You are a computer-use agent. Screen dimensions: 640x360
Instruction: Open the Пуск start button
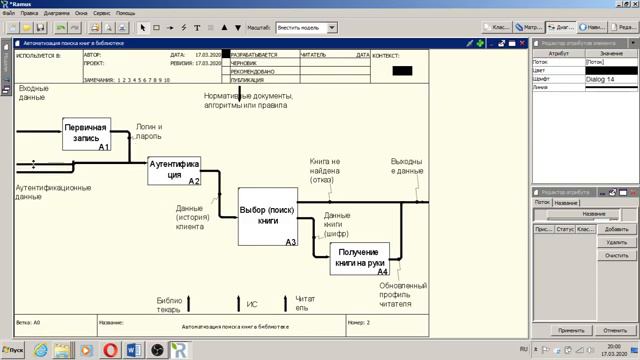(13, 350)
